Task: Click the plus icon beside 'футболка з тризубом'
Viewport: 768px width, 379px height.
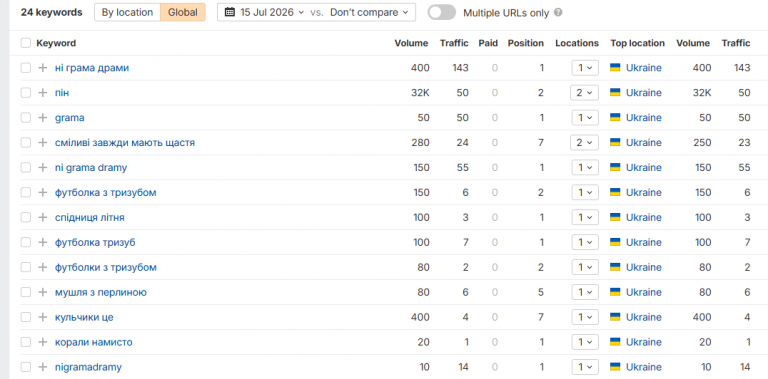Action: tap(43, 193)
